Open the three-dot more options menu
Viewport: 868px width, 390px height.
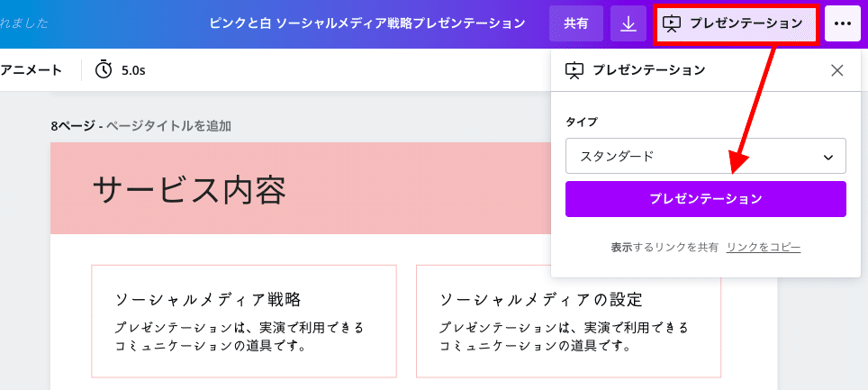(843, 23)
